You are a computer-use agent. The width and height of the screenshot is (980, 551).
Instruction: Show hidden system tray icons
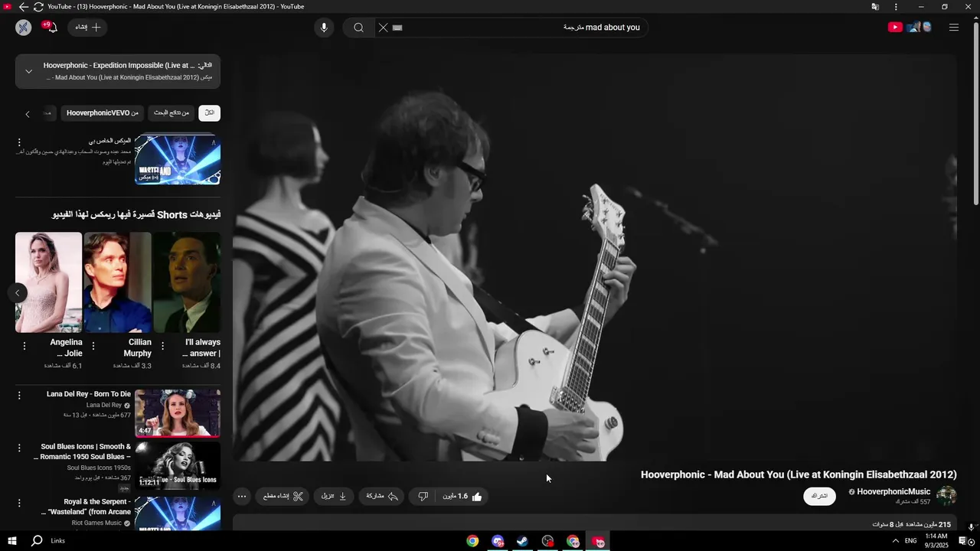coord(895,541)
